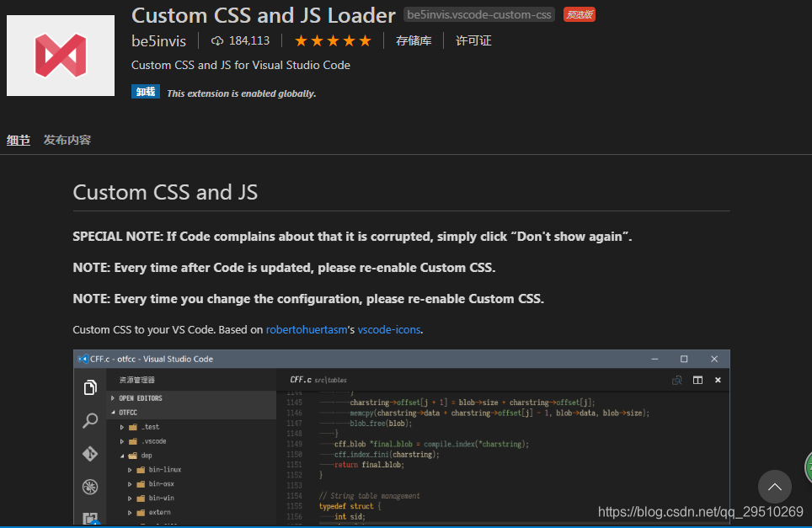Click the 资源管理器 explorer header
Screen dimensions: 812x528
136,380
